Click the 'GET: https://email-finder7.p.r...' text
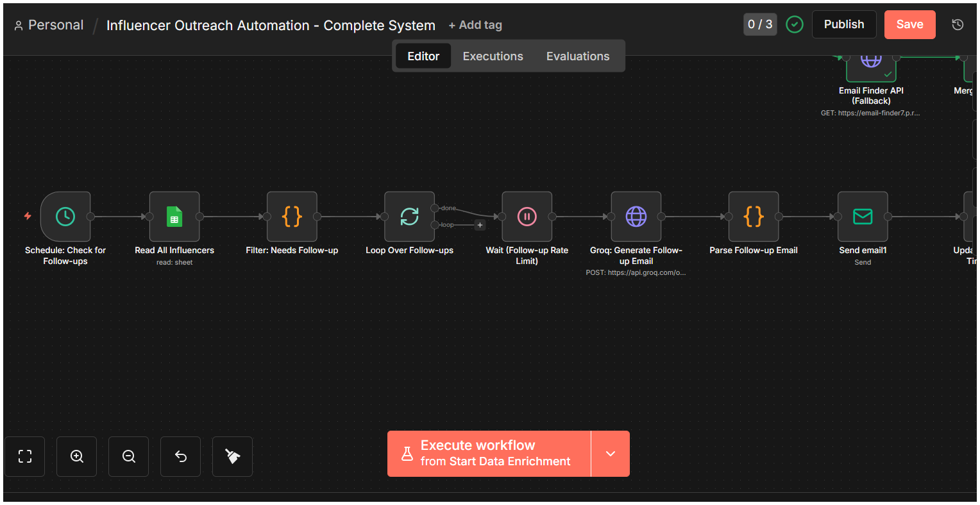This screenshot has height=505, width=980. coord(870,113)
